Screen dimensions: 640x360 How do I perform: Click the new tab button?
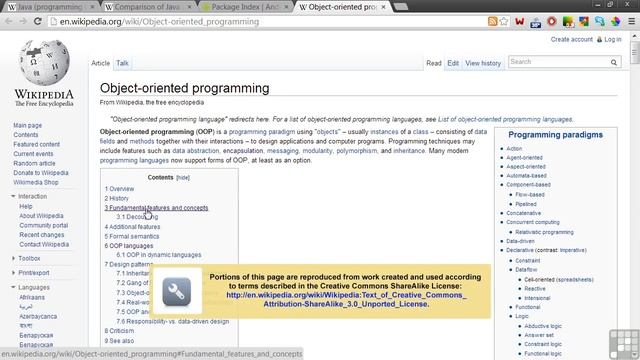click(x=401, y=7)
